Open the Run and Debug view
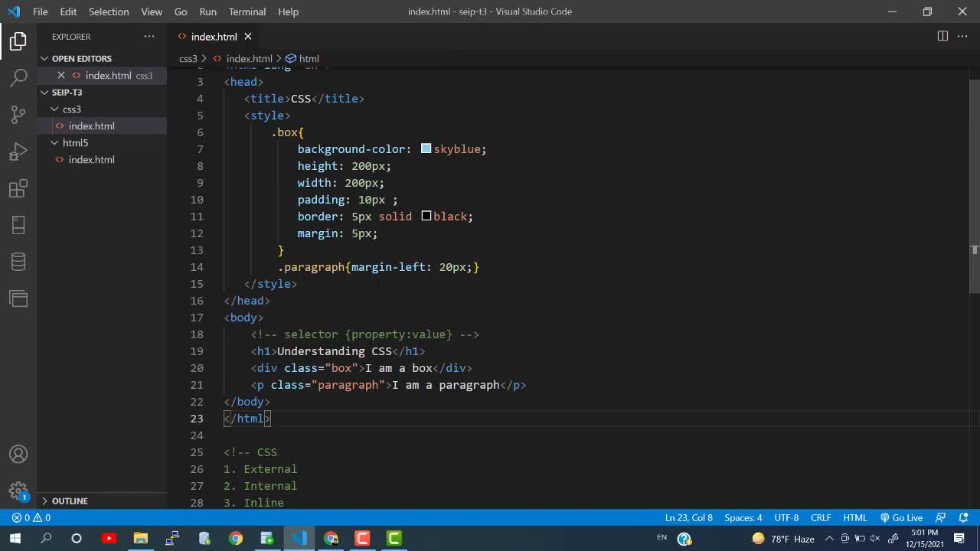Screen dimensions: 980x551 (x=18, y=152)
